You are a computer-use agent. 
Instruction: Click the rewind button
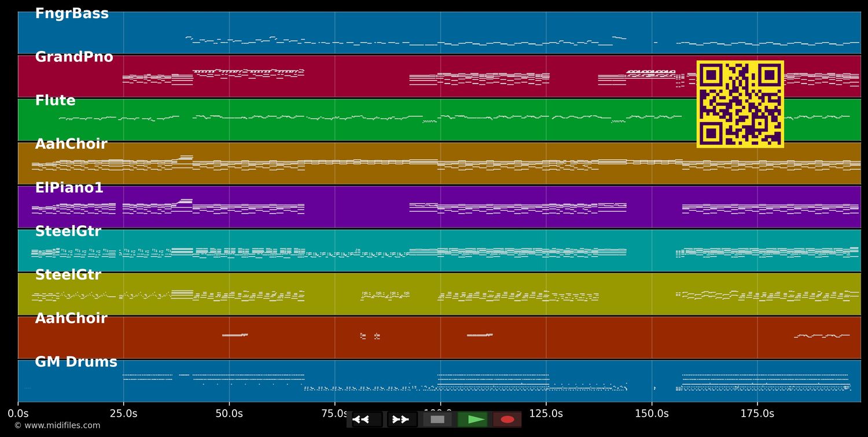click(366, 420)
